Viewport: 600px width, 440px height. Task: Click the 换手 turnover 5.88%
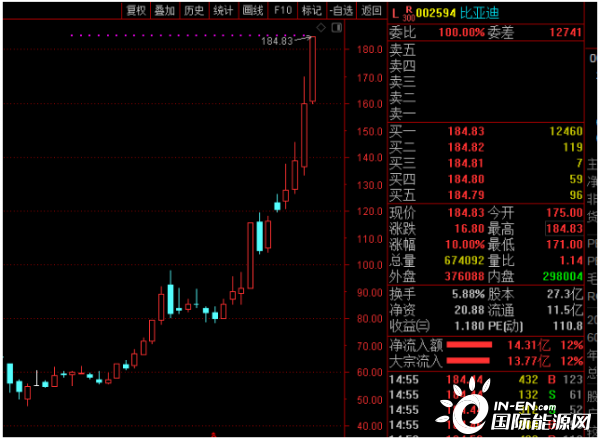(x=468, y=294)
